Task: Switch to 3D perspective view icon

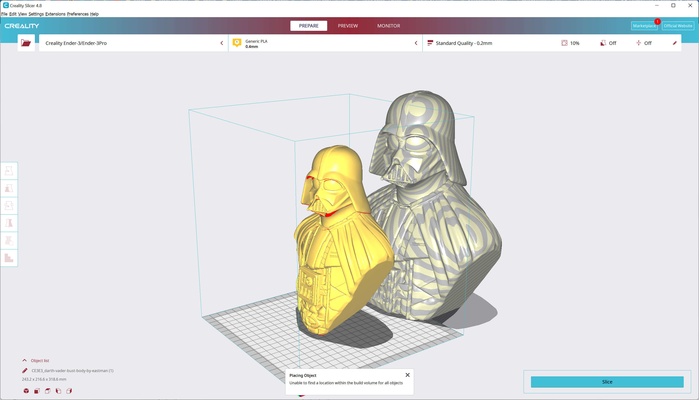Action: tap(26, 391)
